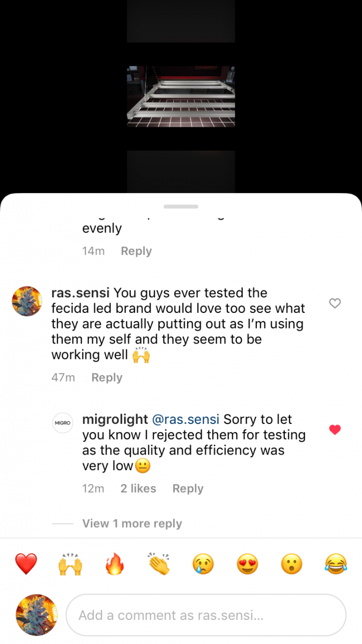Open the @ras.sensi mention link
The image size is (362, 644).
[186, 419]
